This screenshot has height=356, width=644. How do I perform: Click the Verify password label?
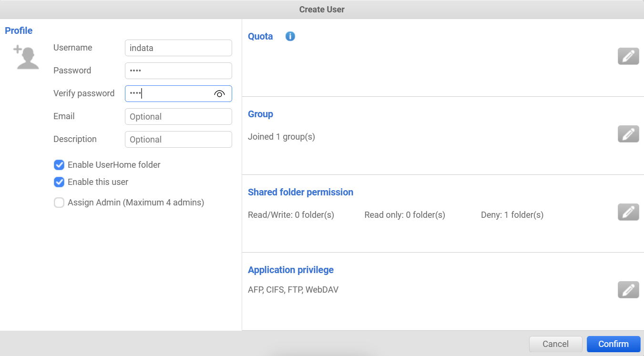[84, 93]
